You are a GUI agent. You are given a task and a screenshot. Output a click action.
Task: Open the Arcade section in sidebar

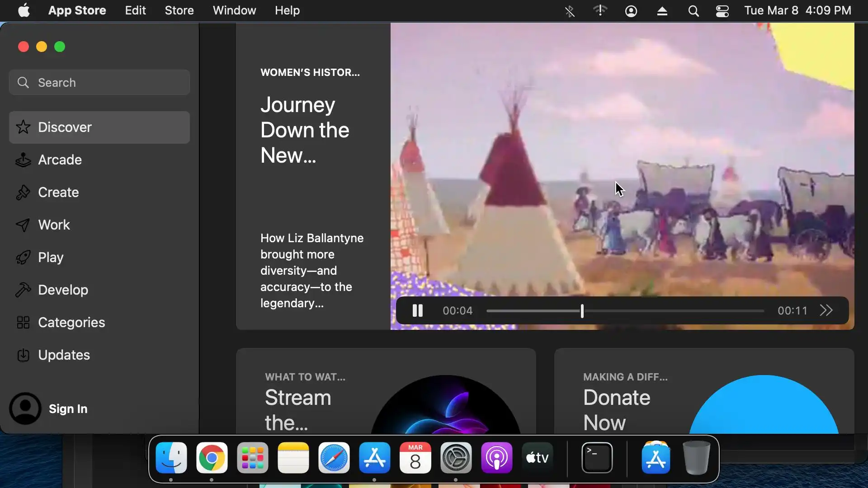click(60, 160)
